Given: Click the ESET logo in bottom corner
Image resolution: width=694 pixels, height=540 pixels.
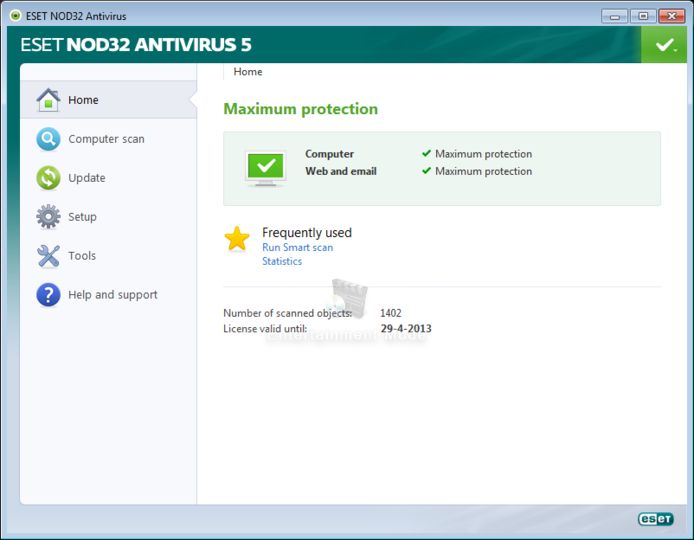Looking at the screenshot, I should click(x=655, y=519).
